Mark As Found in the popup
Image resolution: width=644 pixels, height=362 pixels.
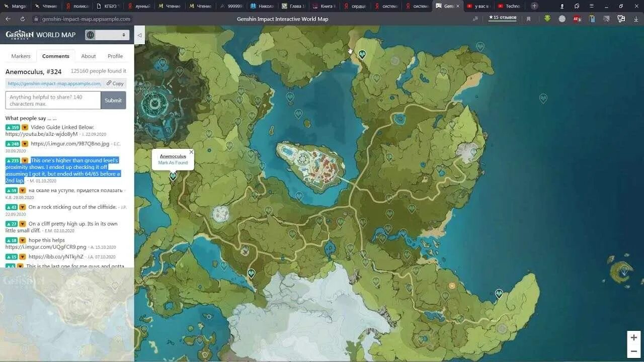click(x=173, y=163)
